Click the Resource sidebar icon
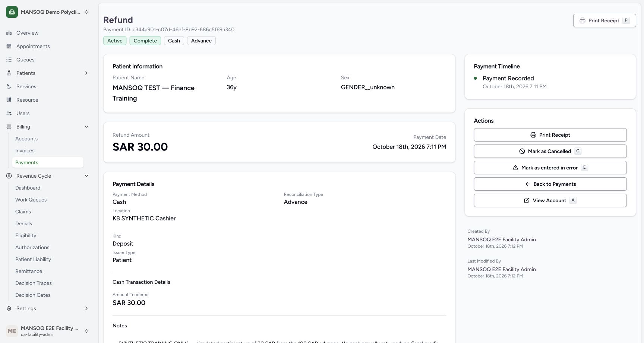Screen dimensions: 644x343 point(9,100)
